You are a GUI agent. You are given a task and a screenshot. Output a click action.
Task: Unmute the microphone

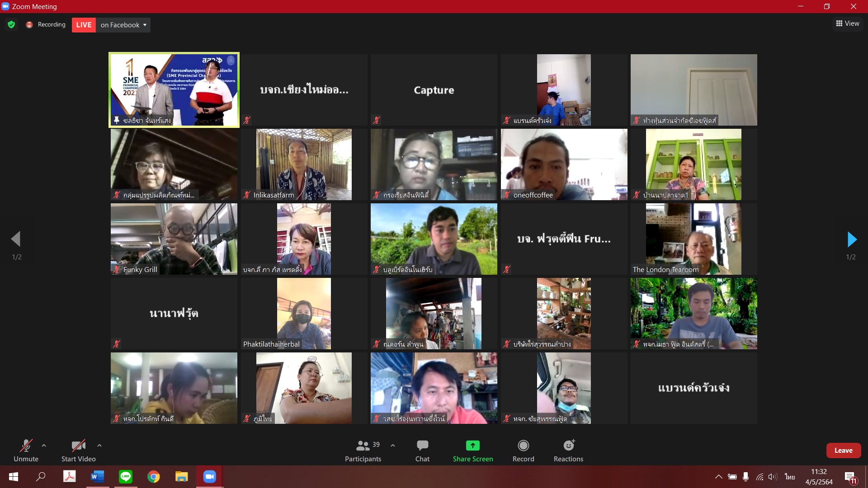click(x=26, y=446)
